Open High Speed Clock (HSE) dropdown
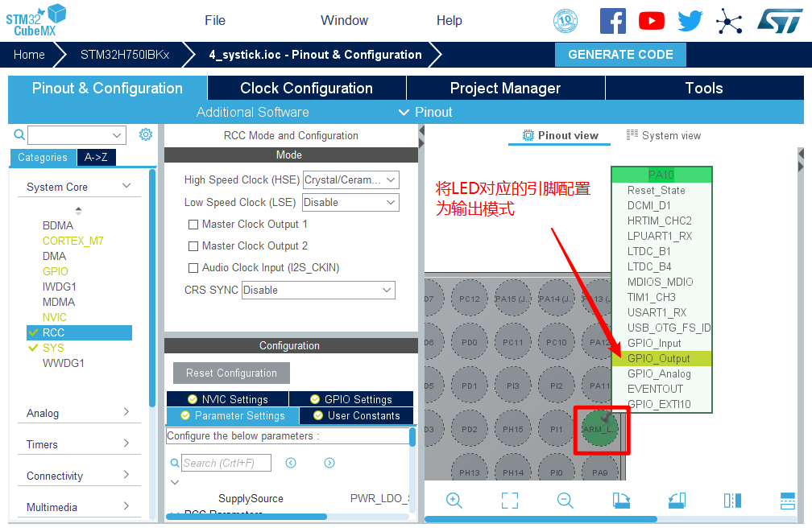The width and height of the screenshot is (812, 532). tap(350, 180)
